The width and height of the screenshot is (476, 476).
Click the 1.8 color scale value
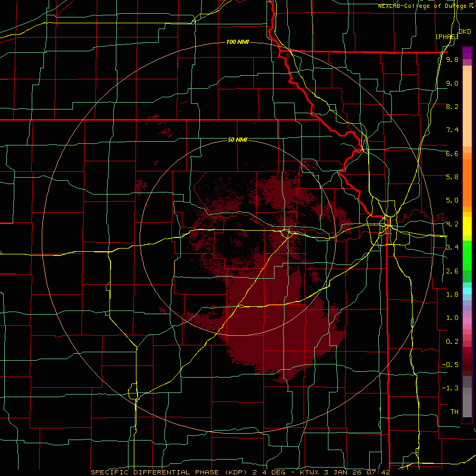pos(452,295)
